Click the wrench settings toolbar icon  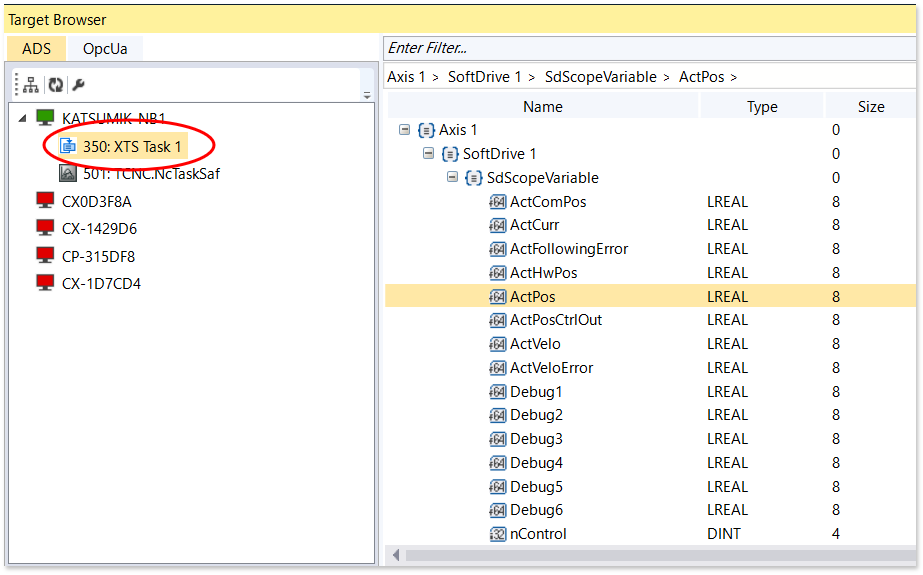click(x=79, y=85)
